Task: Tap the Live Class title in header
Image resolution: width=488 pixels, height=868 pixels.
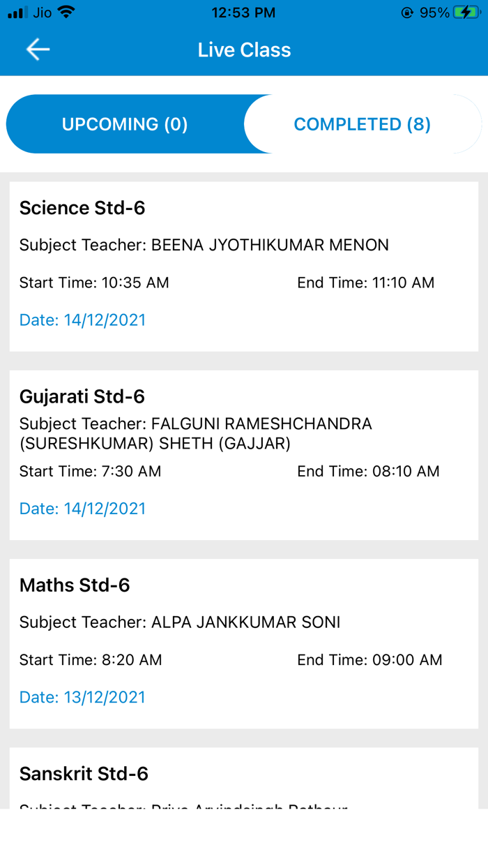Action: pos(244,49)
